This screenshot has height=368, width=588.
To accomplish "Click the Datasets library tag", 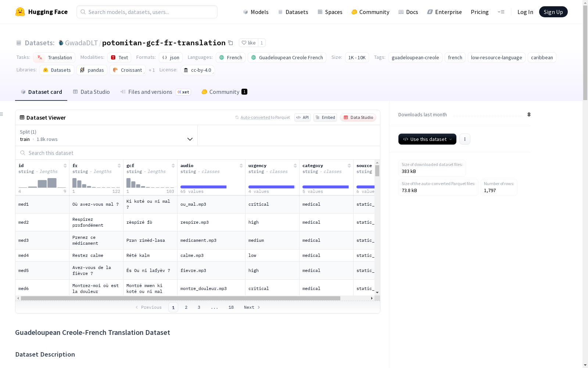I will point(57,70).
